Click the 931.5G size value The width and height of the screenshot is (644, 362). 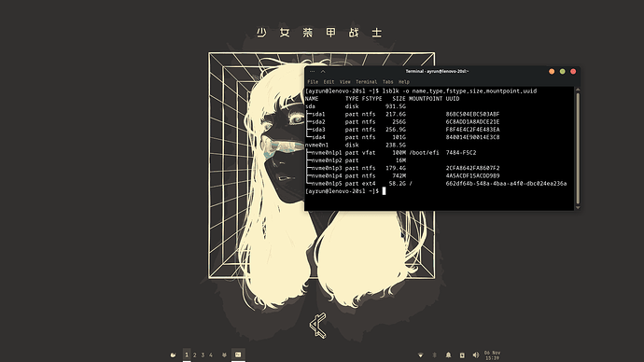pos(396,106)
